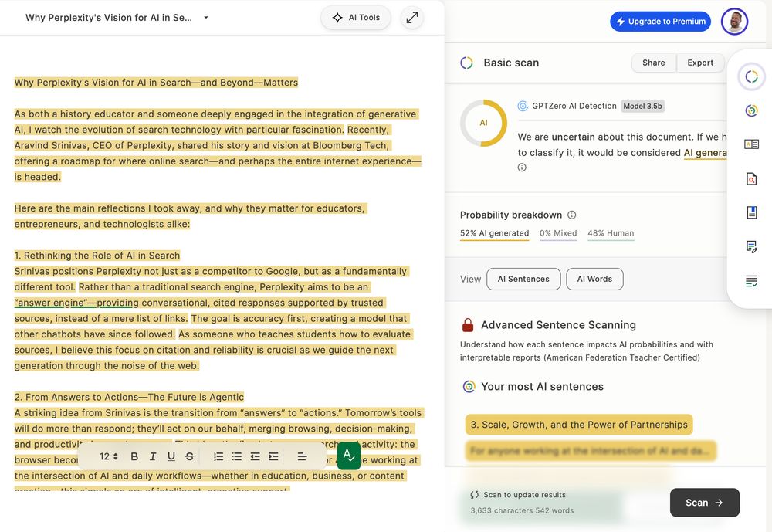Screen dimensions: 772x532
Task: Select the 0% Mixed tab
Action: pyautogui.click(x=558, y=233)
